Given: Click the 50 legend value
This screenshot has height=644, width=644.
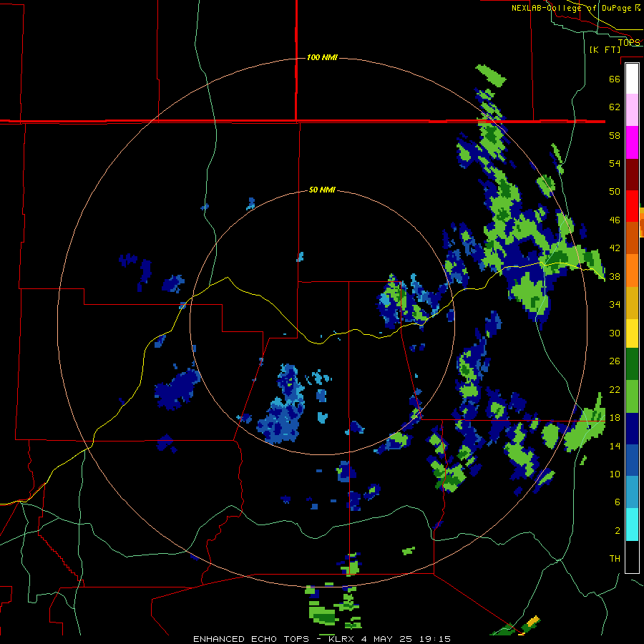Looking at the screenshot, I should pyautogui.click(x=615, y=192).
